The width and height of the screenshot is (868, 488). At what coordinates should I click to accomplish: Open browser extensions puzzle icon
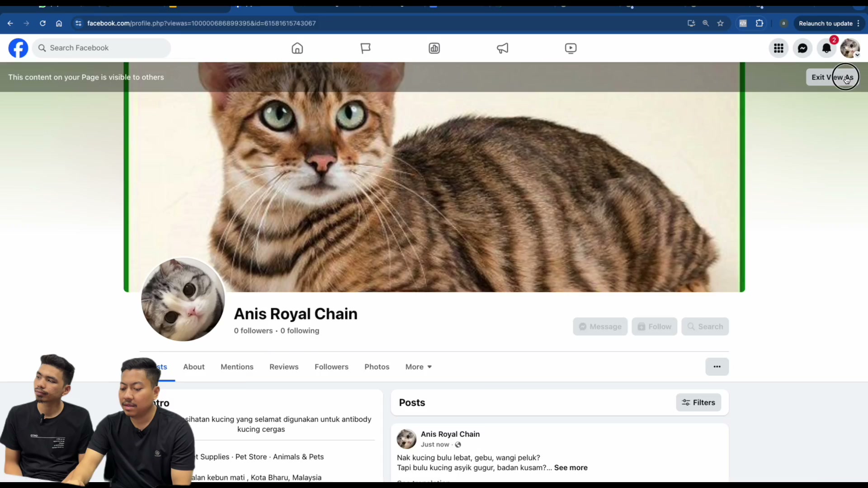point(759,23)
